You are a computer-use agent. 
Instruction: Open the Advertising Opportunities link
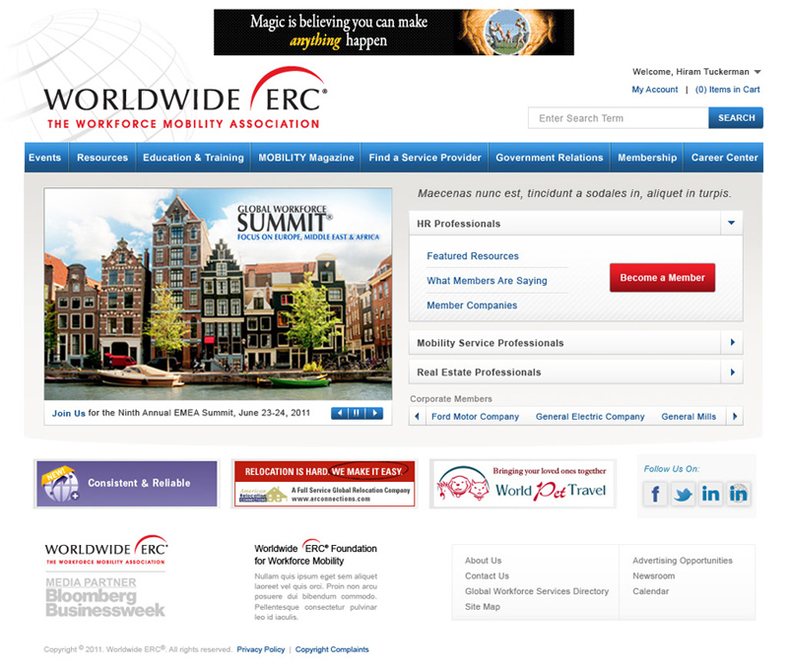tap(683, 561)
